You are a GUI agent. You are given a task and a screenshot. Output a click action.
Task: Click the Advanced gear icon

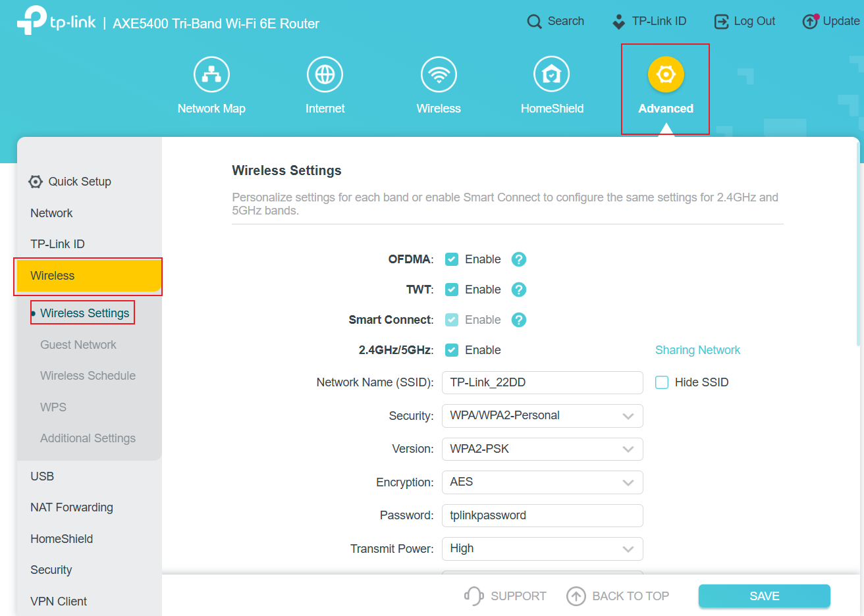[665, 74]
